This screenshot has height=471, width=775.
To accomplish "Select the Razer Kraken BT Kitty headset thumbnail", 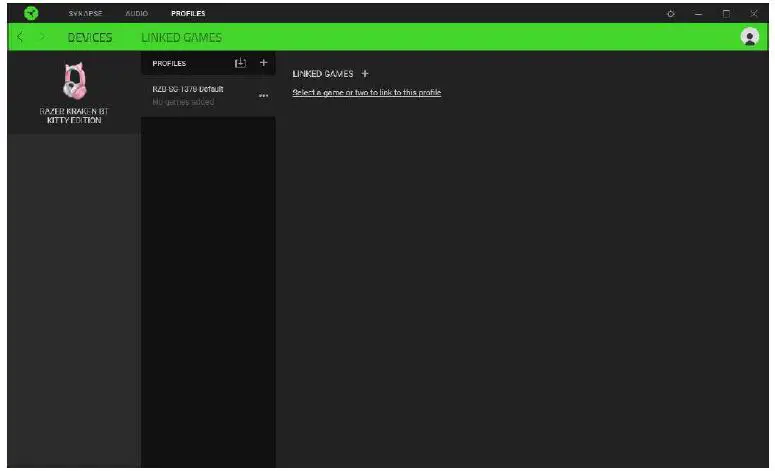I will (x=75, y=81).
